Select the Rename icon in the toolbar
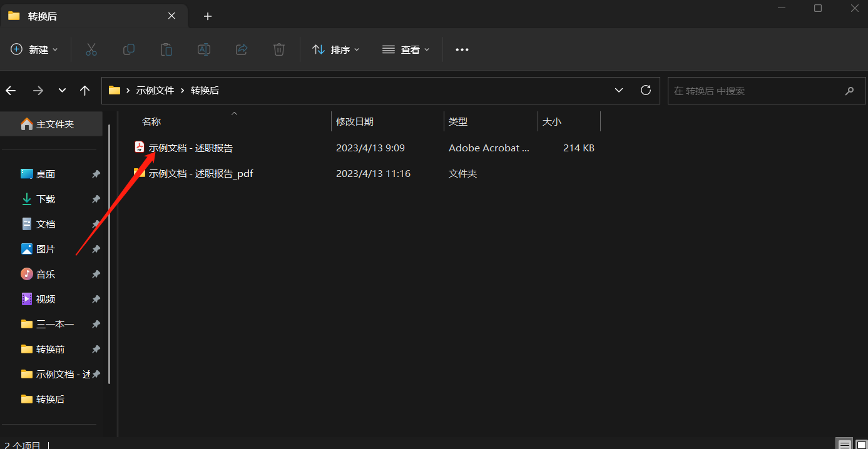The width and height of the screenshot is (868, 449). 204,49
